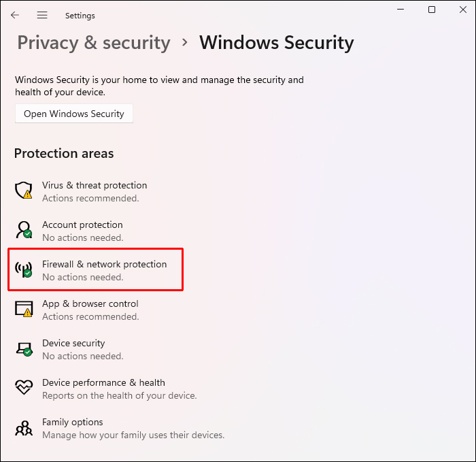
Task: Select Family options text entry
Action: point(73,422)
